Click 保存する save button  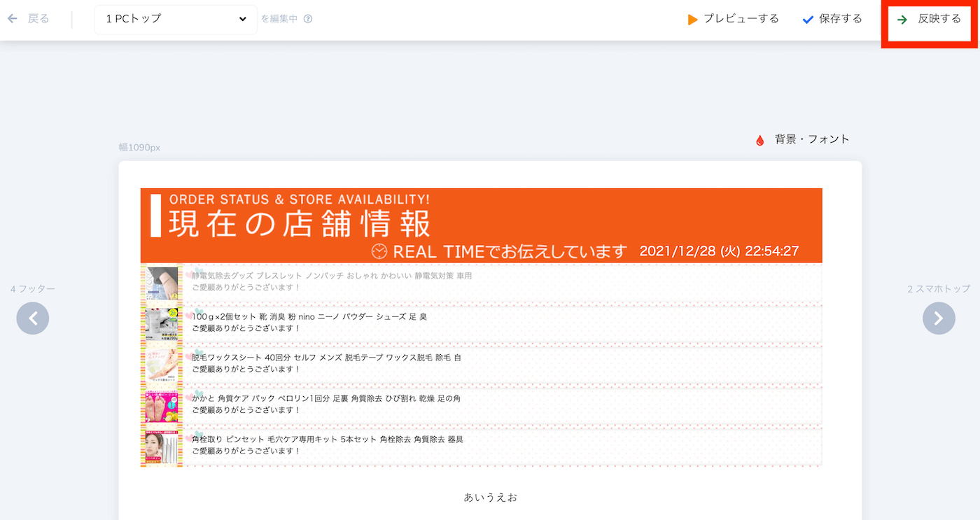click(841, 19)
